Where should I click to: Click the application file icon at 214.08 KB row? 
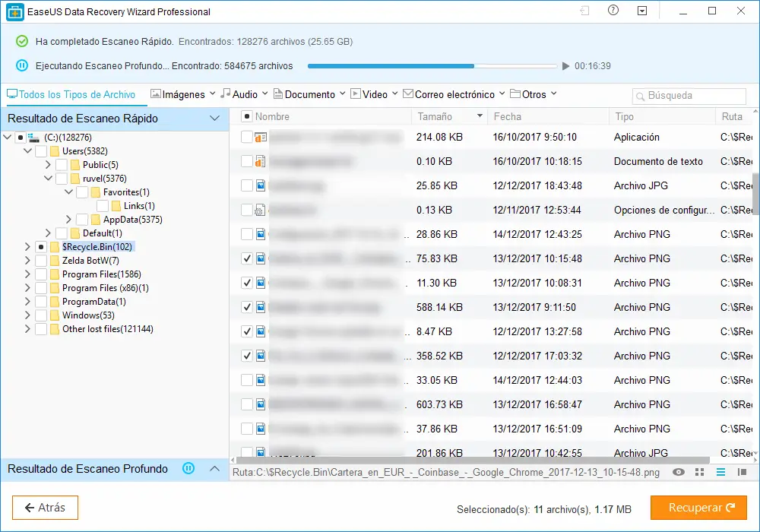(261, 137)
